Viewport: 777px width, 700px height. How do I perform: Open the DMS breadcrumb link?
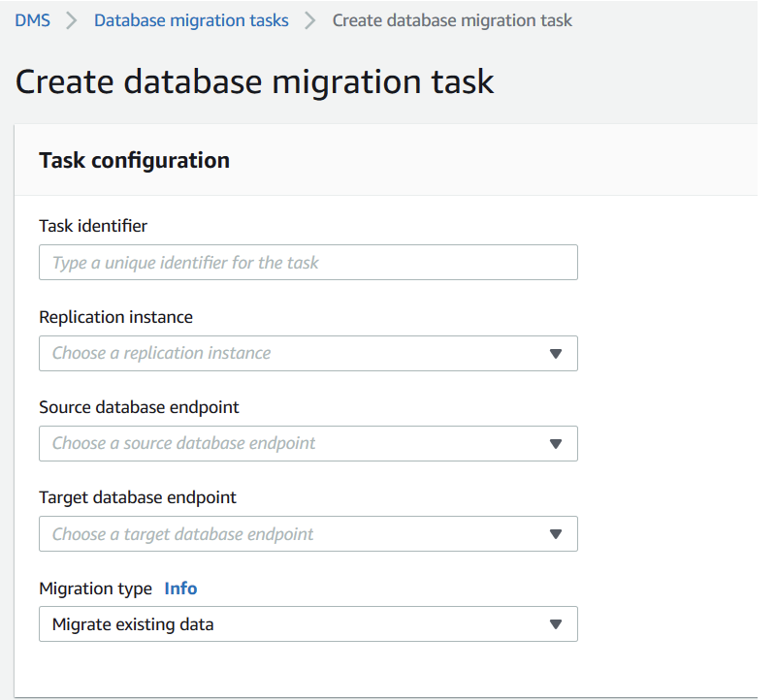(32, 20)
